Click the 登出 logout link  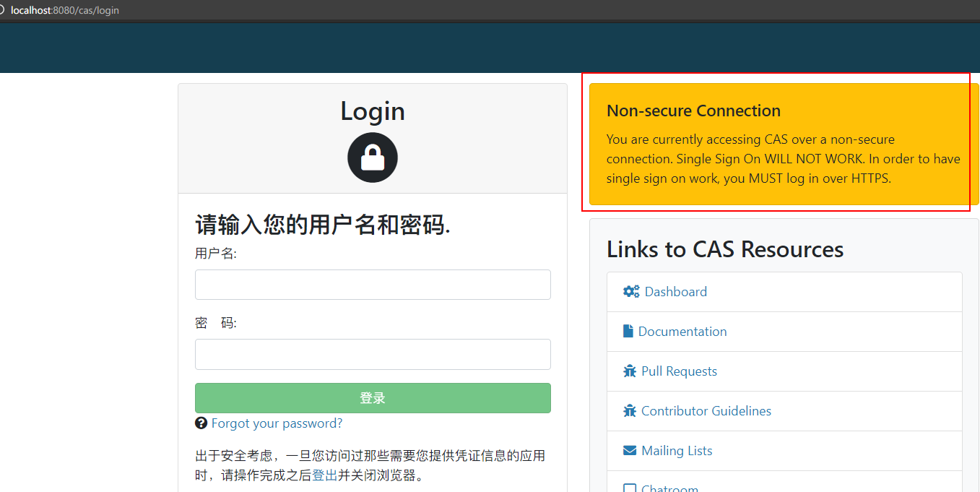point(325,475)
